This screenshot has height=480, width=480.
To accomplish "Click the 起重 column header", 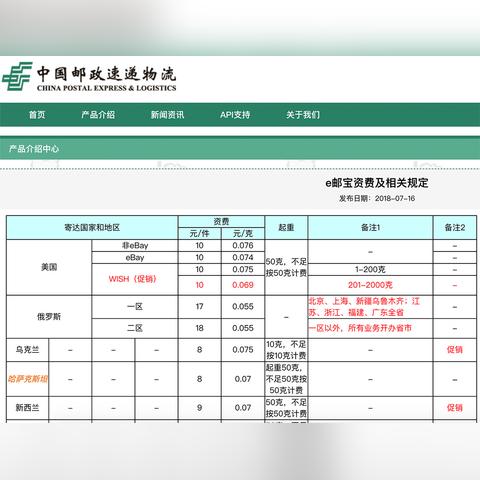I will (286, 227).
